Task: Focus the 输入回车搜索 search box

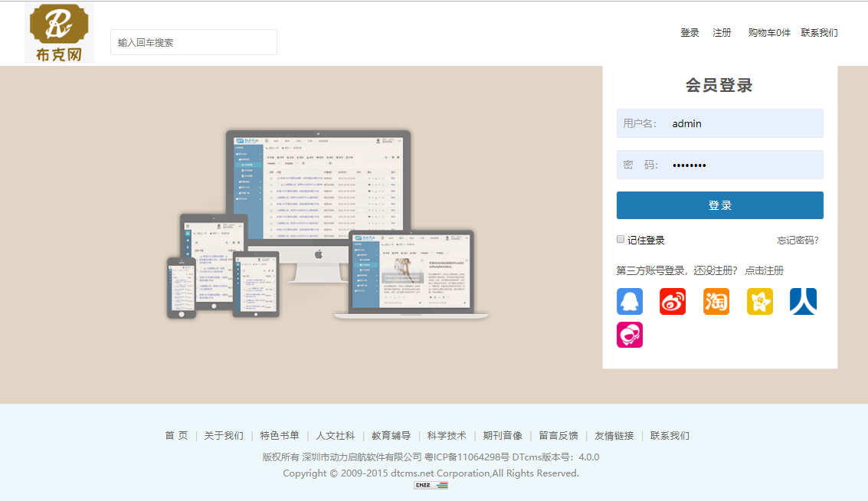Action: 193,43
